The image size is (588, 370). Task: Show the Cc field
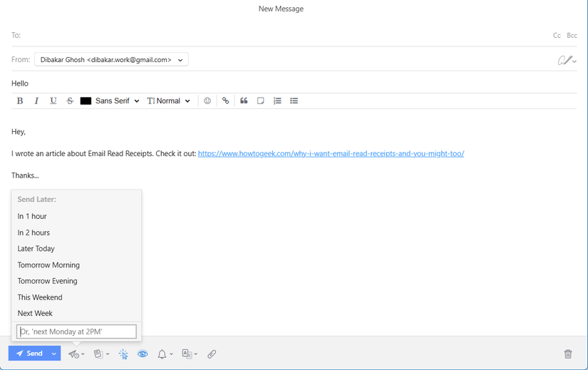(557, 35)
